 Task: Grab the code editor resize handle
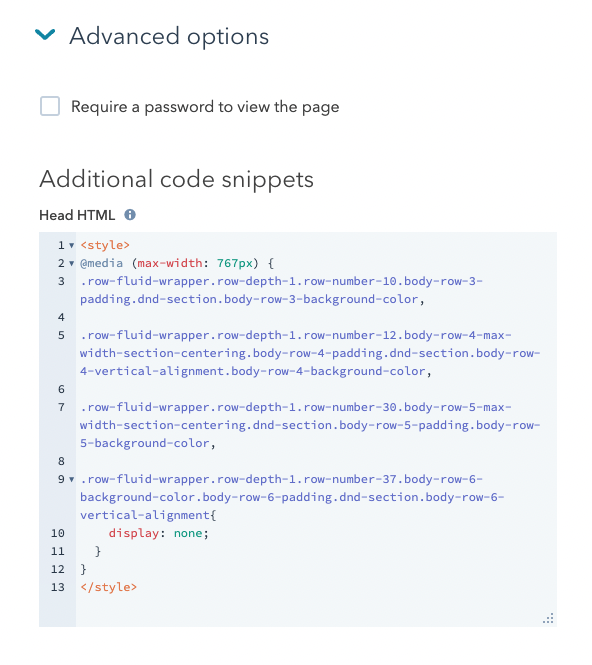[548, 618]
